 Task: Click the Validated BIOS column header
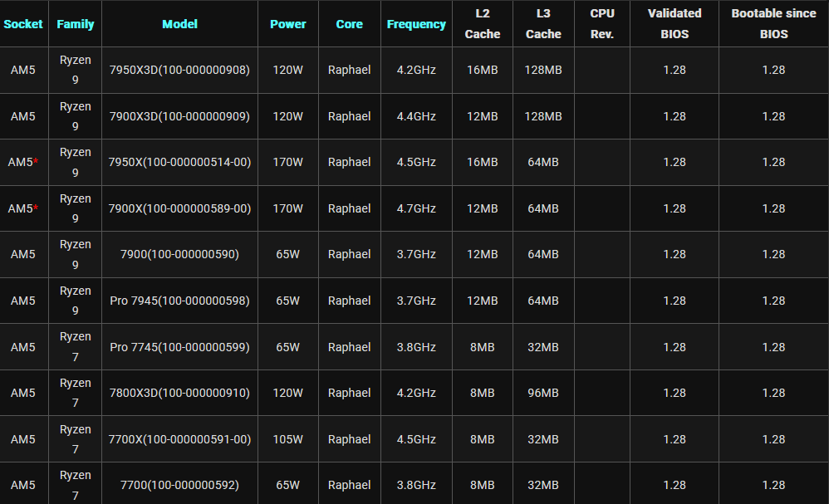pyautogui.click(x=674, y=24)
